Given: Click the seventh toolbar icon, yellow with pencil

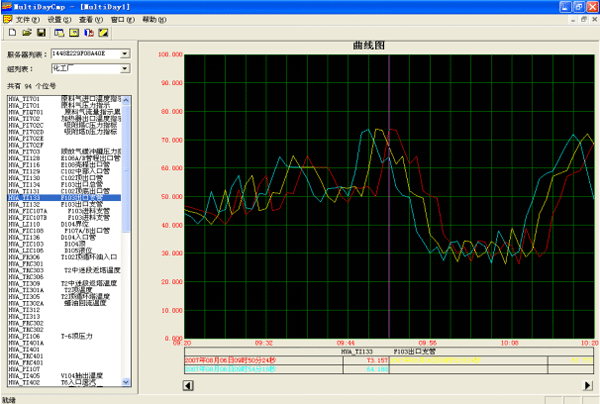Looking at the screenshot, I should click(x=102, y=33).
